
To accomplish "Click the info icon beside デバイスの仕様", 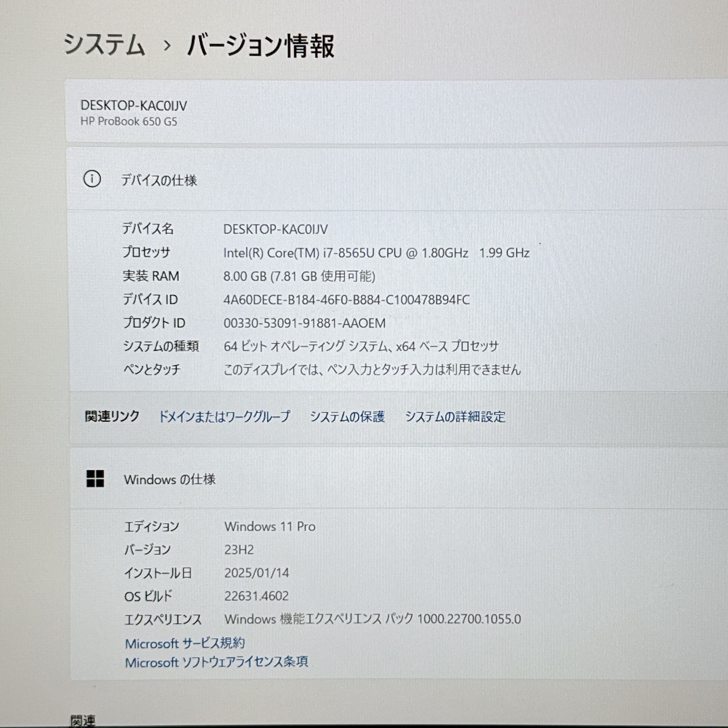I will pos(92,179).
